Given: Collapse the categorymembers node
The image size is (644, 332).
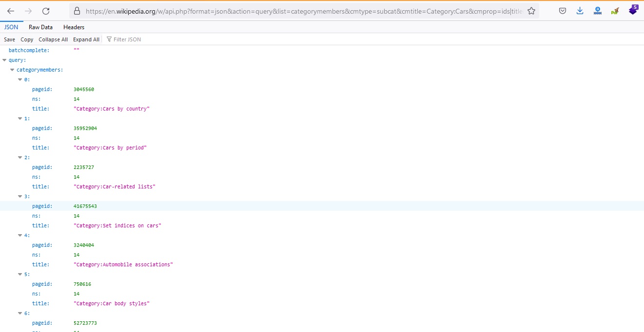Looking at the screenshot, I should click(12, 70).
